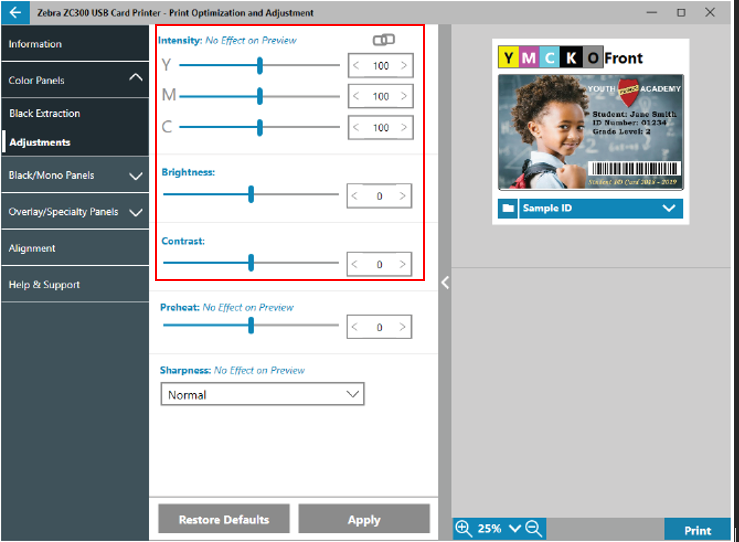Click the M intensity slider handle
The image size is (739, 542).
pyautogui.click(x=260, y=96)
